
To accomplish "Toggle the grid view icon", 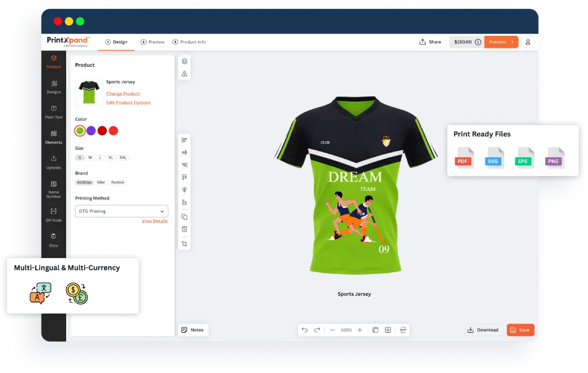I will [x=388, y=330].
